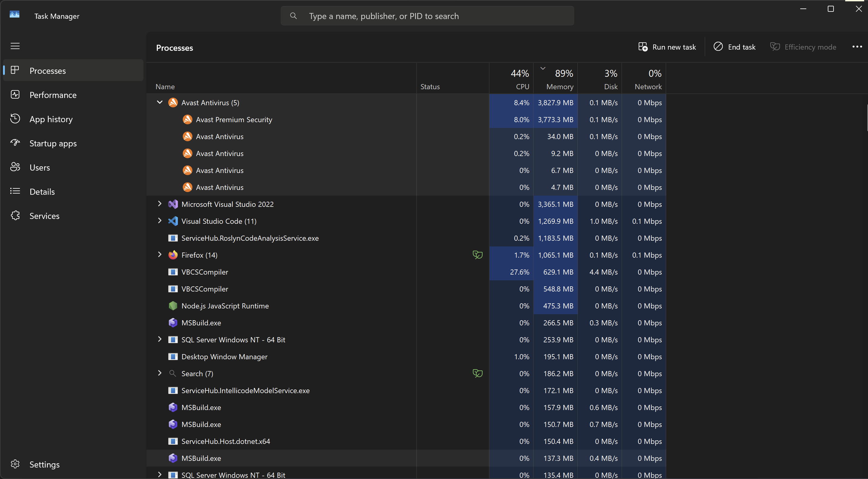Click the process list vertical scrollbar
This screenshot has width=868, height=479.
point(867,118)
